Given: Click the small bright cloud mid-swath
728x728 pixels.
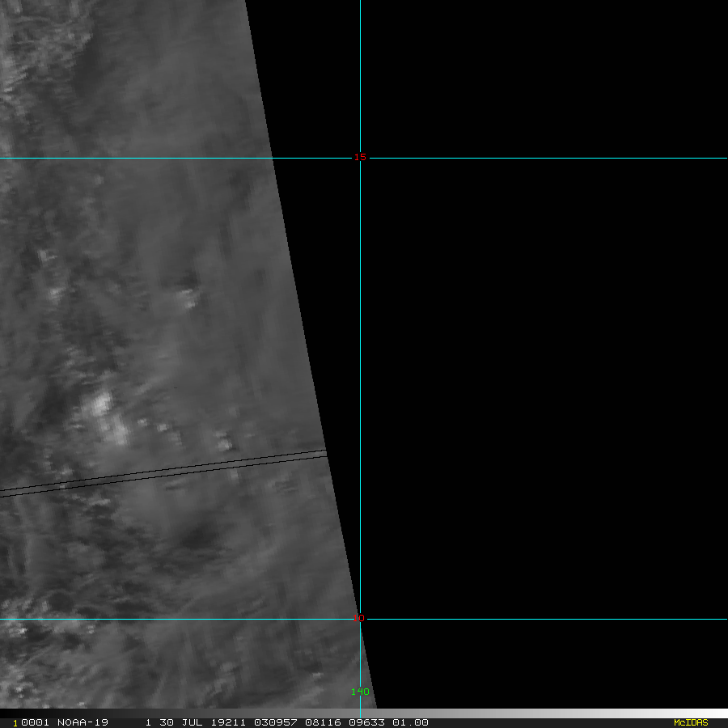Looking at the screenshot, I should tap(189, 298).
